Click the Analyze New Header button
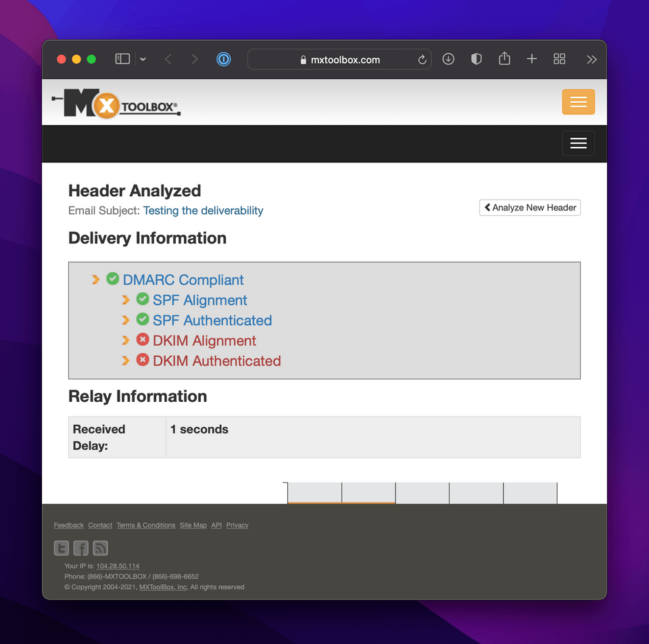Screen dimensions: 649x644 click(530, 208)
